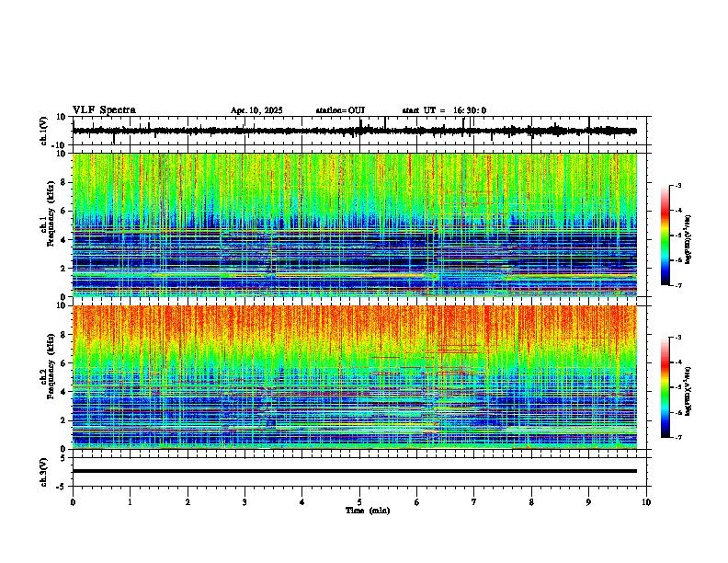728x563 pixels.
Task: Click time axis tick label 1
Action: point(130,502)
